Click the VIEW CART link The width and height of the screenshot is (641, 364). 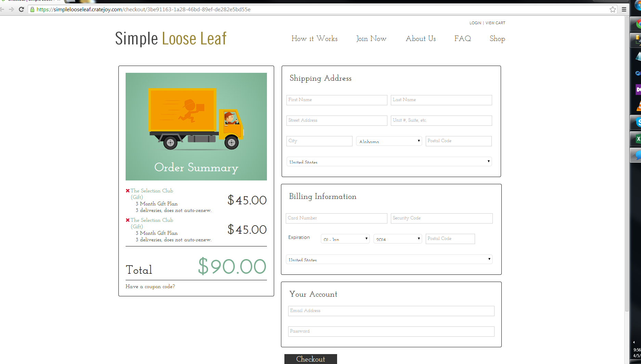495,23
